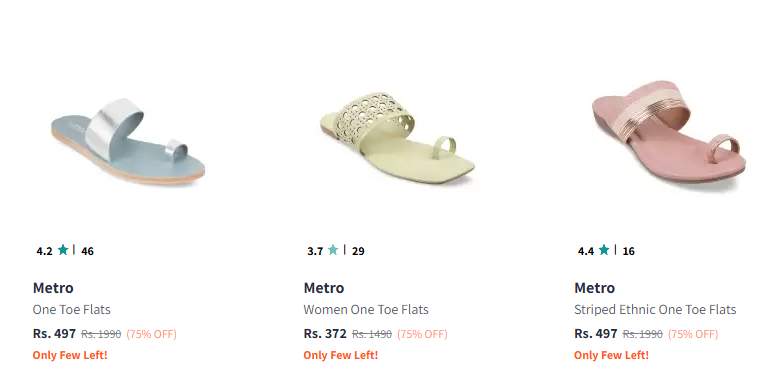Image resolution: width=778 pixels, height=380 pixels.
Task: Click the 29 reviews count
Action: tap(358, 252)
